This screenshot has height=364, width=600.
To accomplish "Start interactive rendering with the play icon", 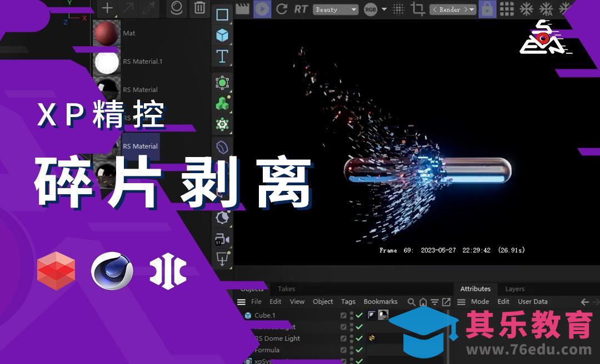I will [262, 9].
